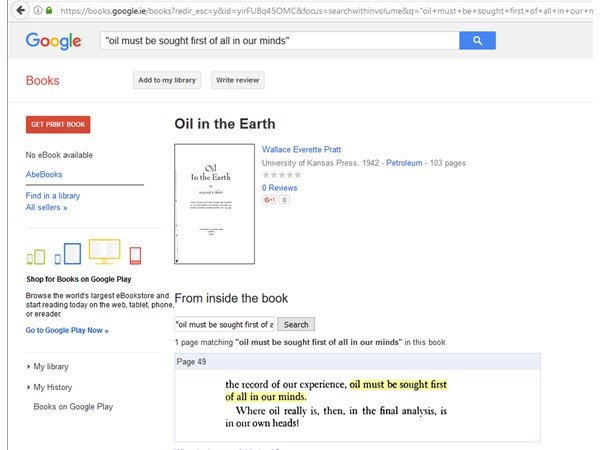
Task: Click the five-star rating row
Action: [x=283, y=175]
